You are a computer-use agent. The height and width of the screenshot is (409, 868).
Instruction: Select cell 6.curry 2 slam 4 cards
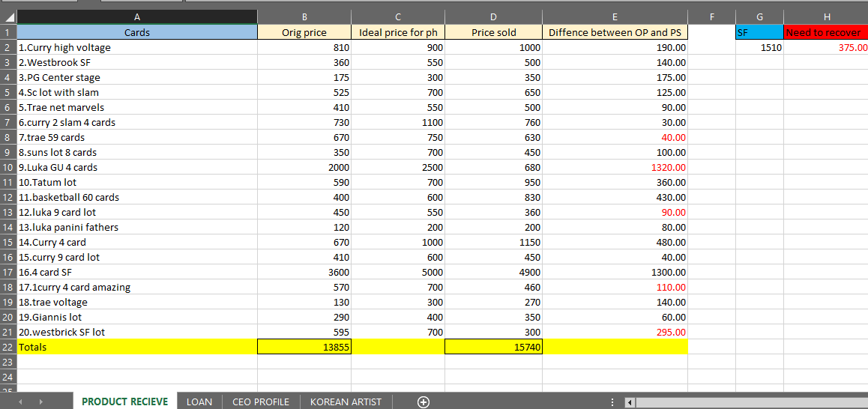click(137, 122)
